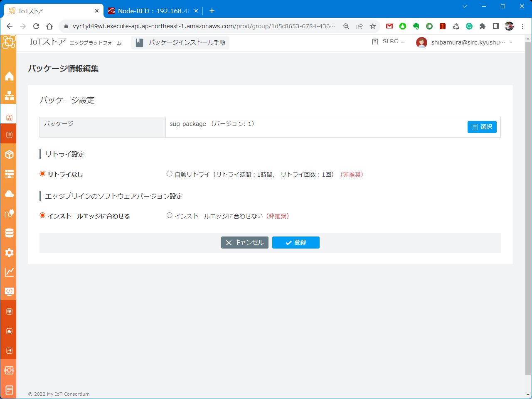Click the Chrome profile avatar
532x399 pixels.
tap(509, 26)
